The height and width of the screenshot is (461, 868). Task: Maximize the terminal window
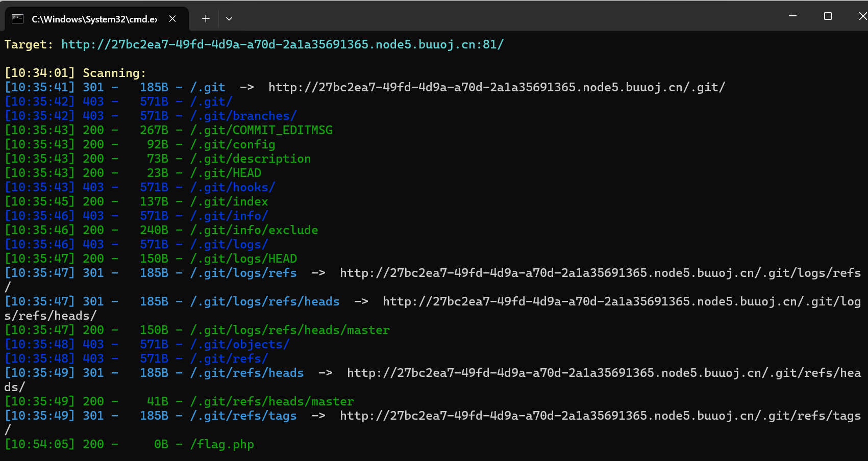tap(828, 16)
